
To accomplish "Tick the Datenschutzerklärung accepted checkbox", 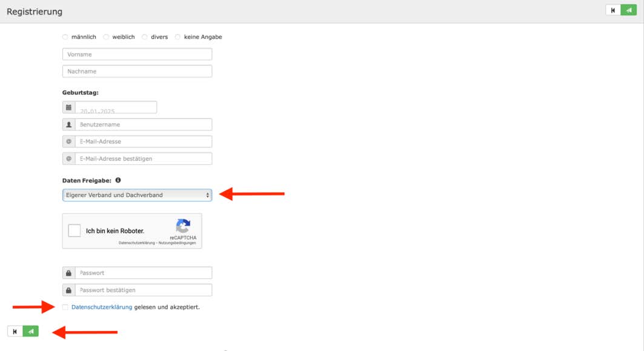I will click(65, 307).
